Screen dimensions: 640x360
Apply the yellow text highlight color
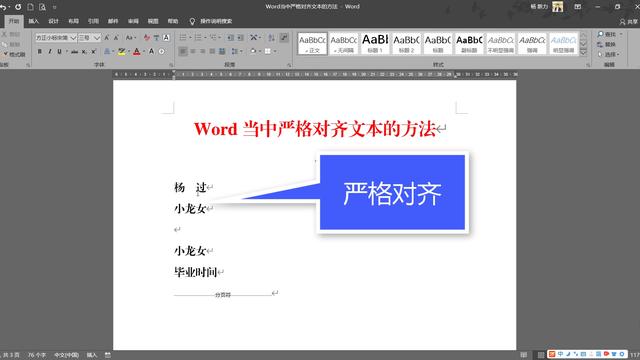pyautogui.click(x=122, y=51)
